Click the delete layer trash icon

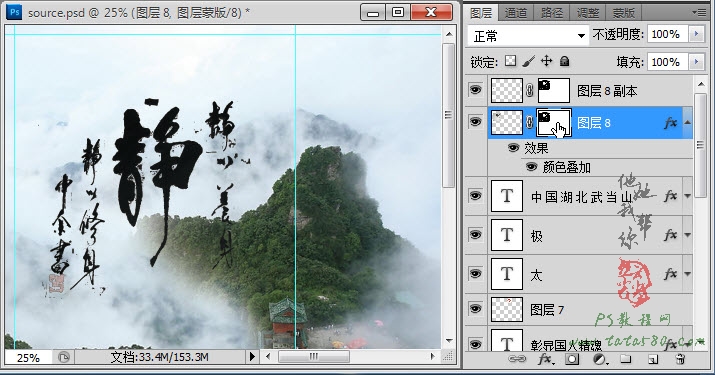coord(680,359)
